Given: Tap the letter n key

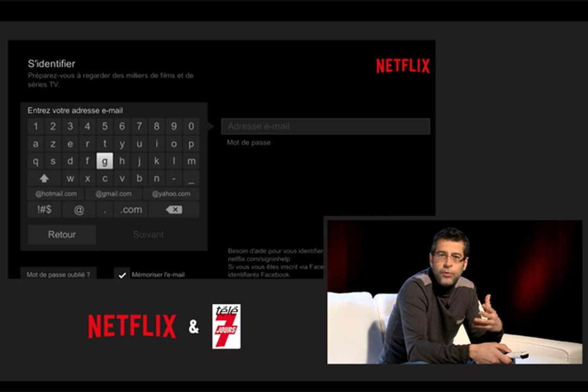Looking at the screenshot, I should [x=156, y=179].
